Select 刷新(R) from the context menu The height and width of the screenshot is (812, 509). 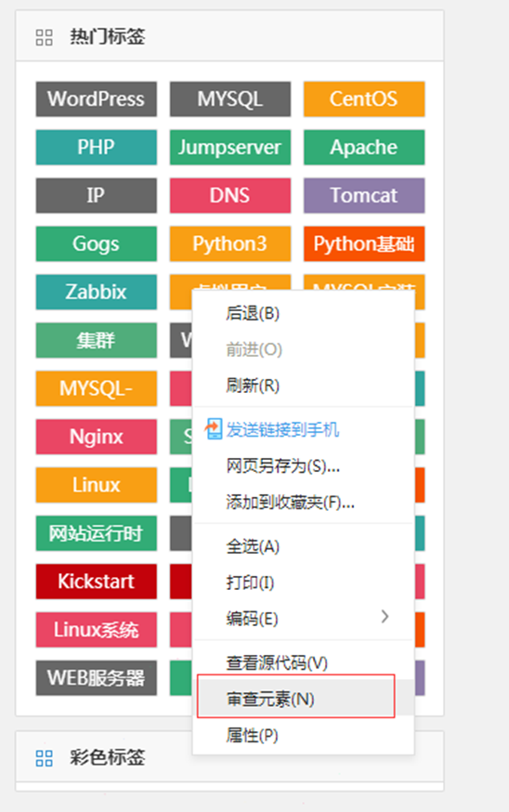point(304,386)
